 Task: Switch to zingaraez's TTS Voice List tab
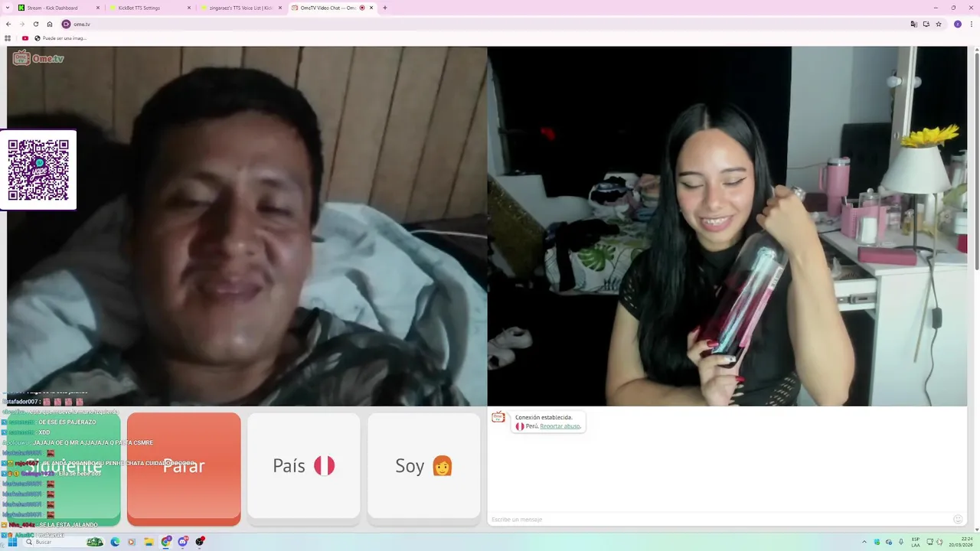click(241, 8)
